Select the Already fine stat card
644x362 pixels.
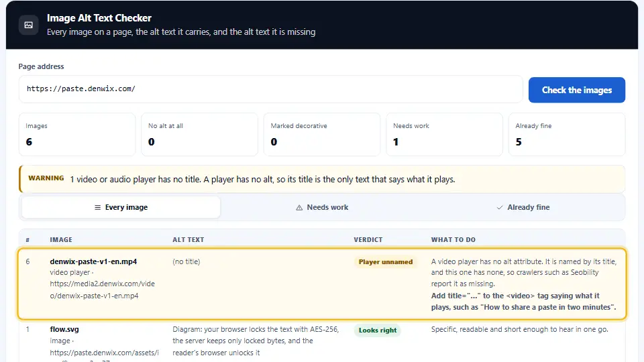567,135
